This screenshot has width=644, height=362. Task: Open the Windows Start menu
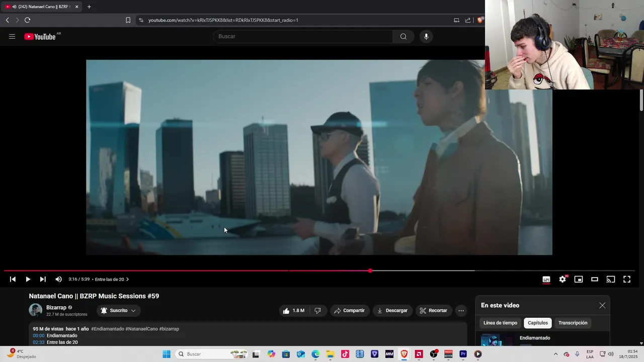pyautogui.click(x=167, y=354)
